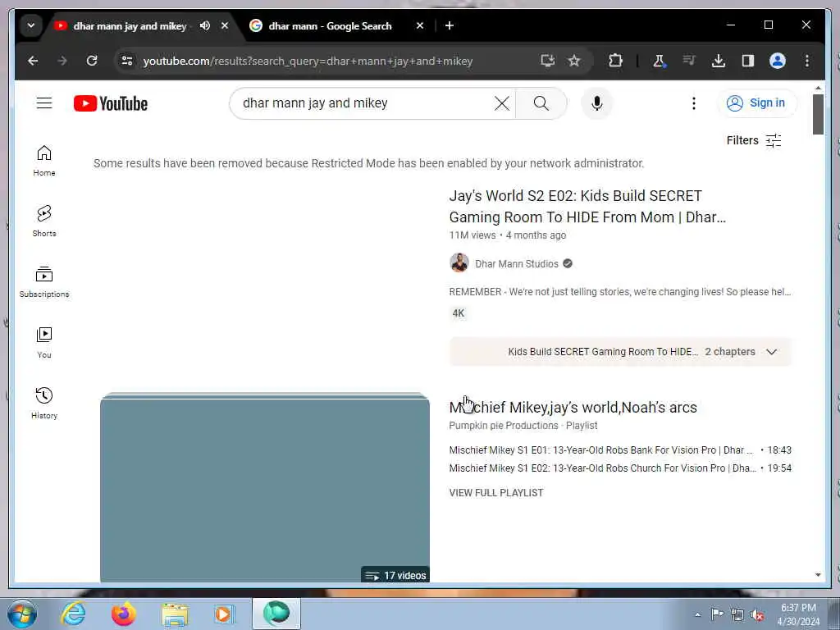840x630 pixels.
Task: Switch to the dhar mann Google Search tab
Action: pyautogui.click(x=330, y=25)
